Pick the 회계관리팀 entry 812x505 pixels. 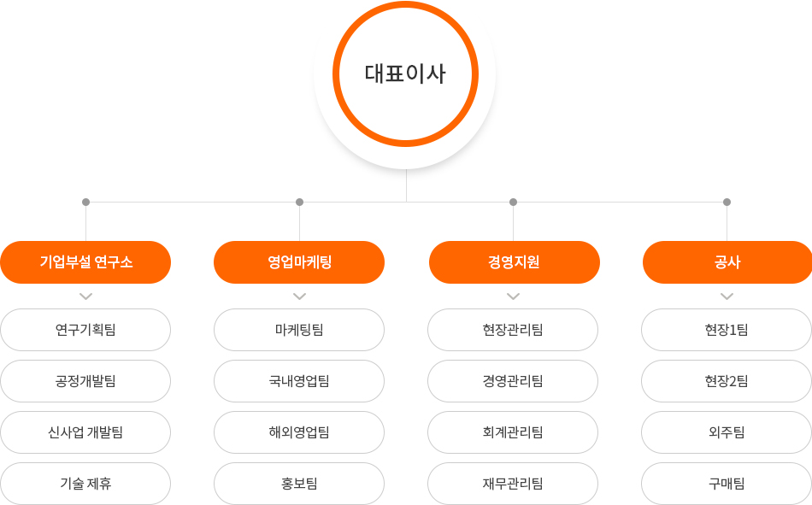coord(513,432)
